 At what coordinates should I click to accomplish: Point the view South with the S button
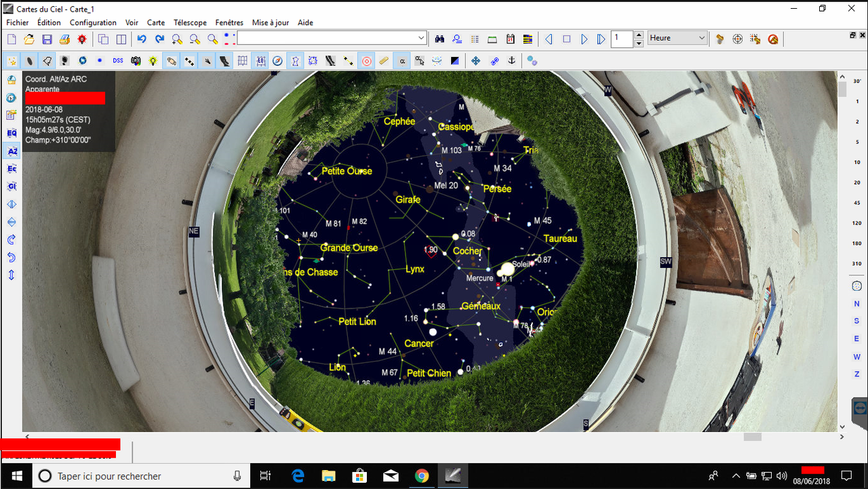[x=857, y=321]
